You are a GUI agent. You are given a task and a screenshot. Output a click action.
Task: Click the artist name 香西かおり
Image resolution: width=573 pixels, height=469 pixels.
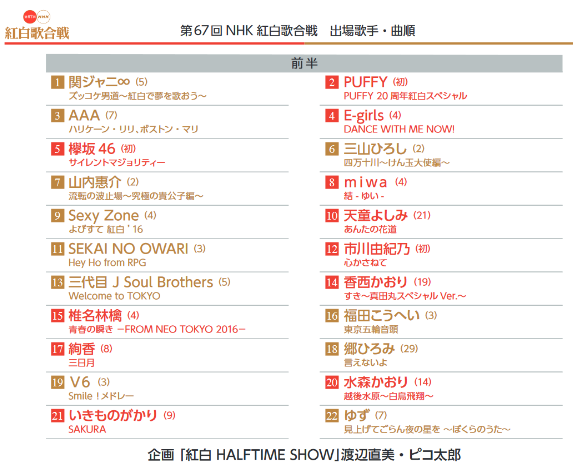(376, 282)
